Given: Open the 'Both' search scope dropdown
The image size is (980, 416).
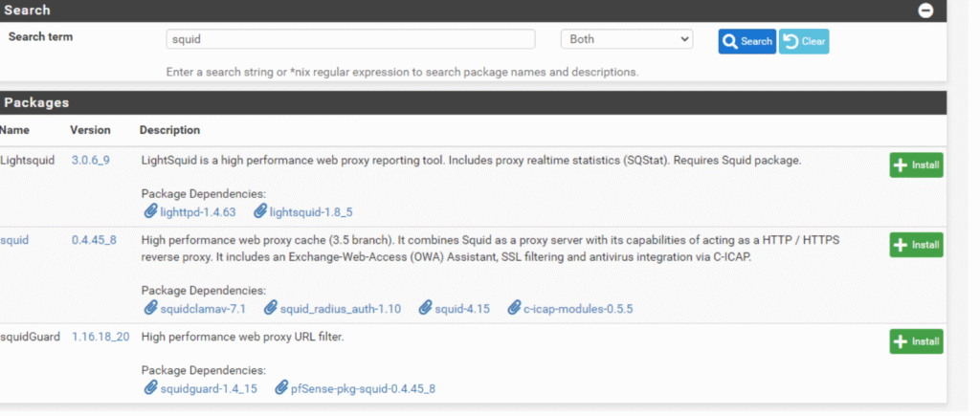Looking at the screenshot, I should pyautogui.click(x=626, y=39).
